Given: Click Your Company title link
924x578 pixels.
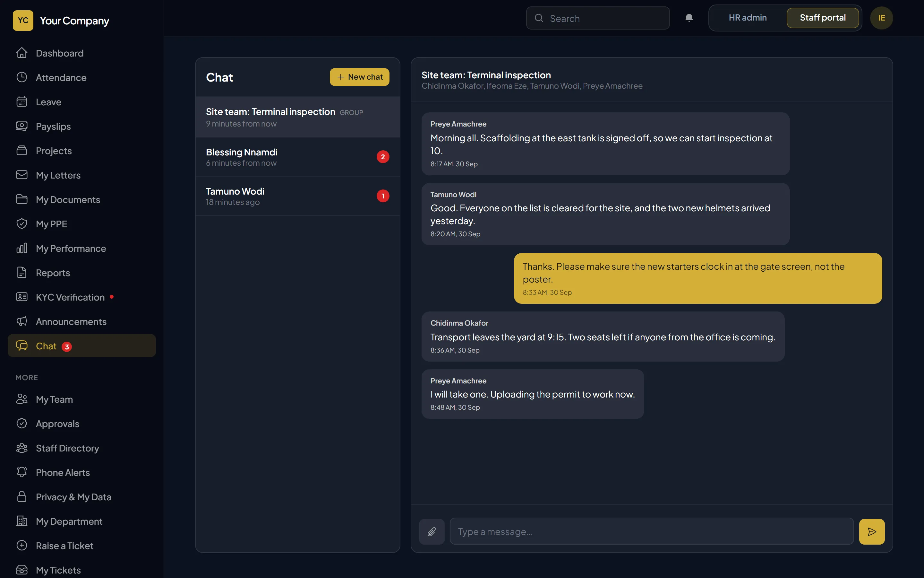Looking at the screenshot, I should 74,21.
